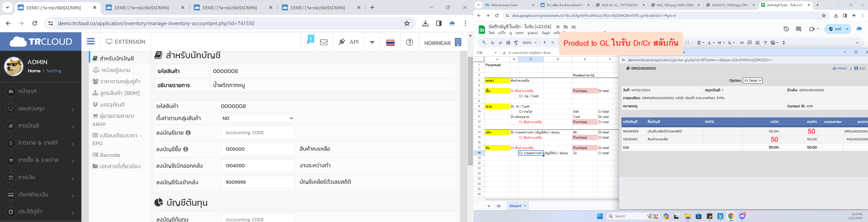The width and height of the screenshot is (868, 222).
Task: Click the NOIRNEAR building icon
Action: tap(458, 42)
